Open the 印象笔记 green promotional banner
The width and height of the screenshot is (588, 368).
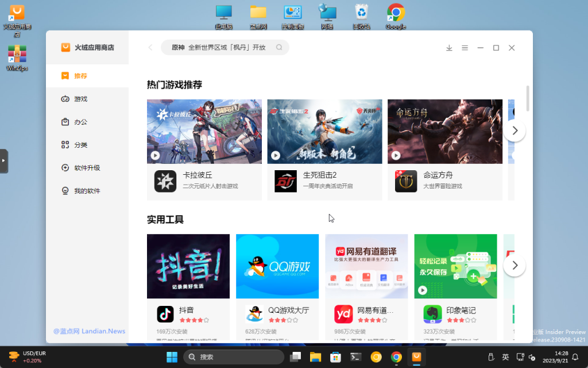(x=455, y=266)
